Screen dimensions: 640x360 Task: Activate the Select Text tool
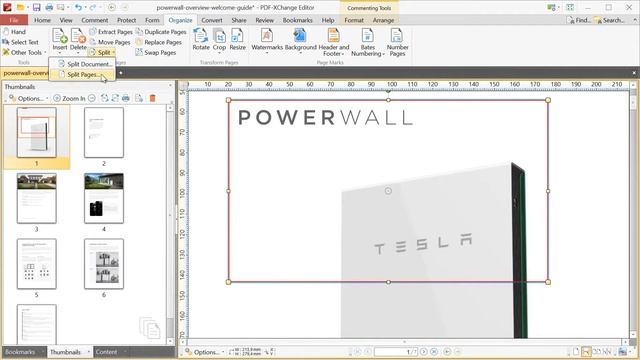20,42
